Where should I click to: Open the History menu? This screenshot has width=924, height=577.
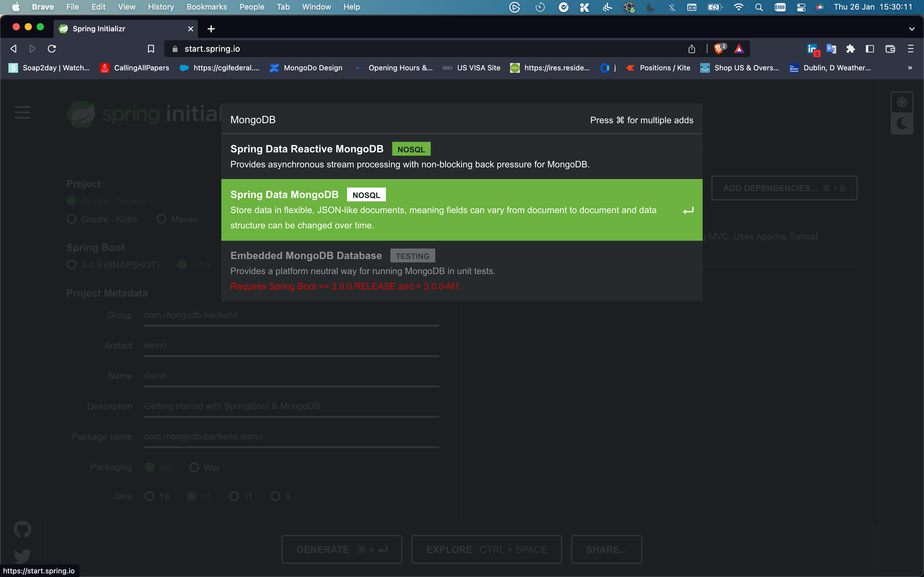click(x=161, y=7)
